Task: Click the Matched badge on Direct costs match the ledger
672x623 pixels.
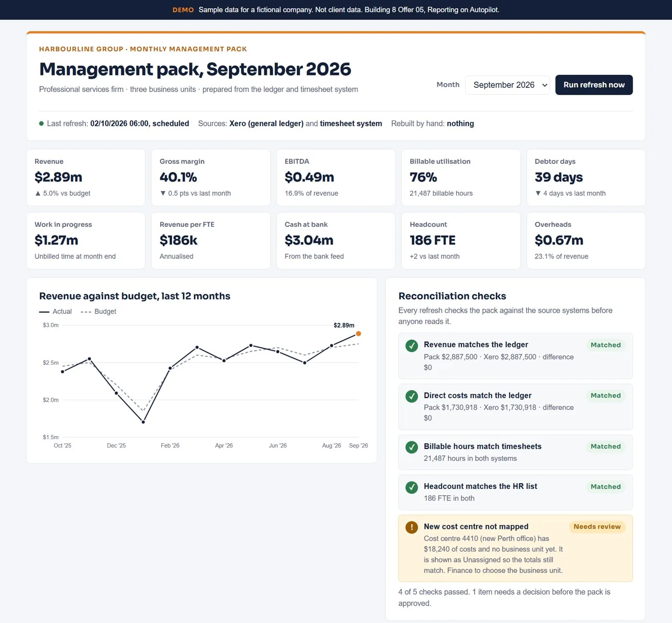Action: click(x=605, y=395)
